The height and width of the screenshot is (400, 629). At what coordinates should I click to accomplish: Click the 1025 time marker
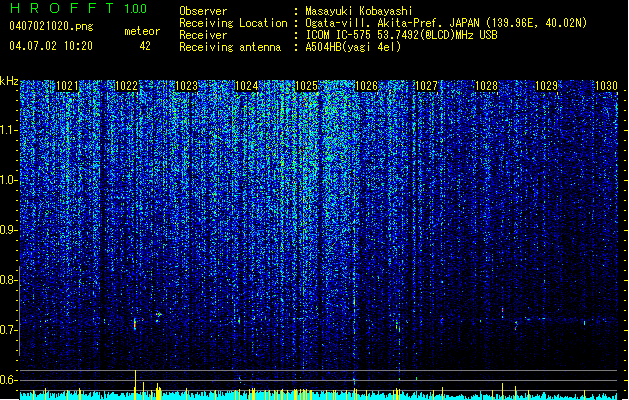click(306, 86)
